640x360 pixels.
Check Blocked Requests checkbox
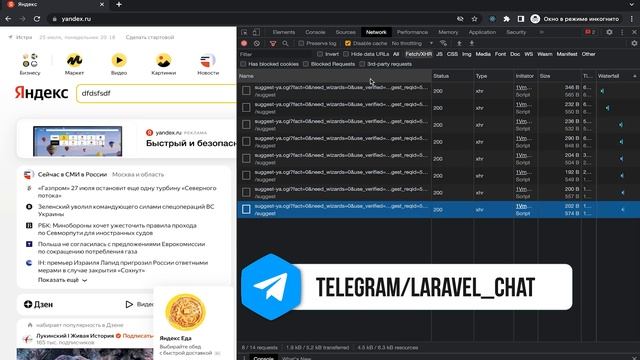click(x=306, y=64)
